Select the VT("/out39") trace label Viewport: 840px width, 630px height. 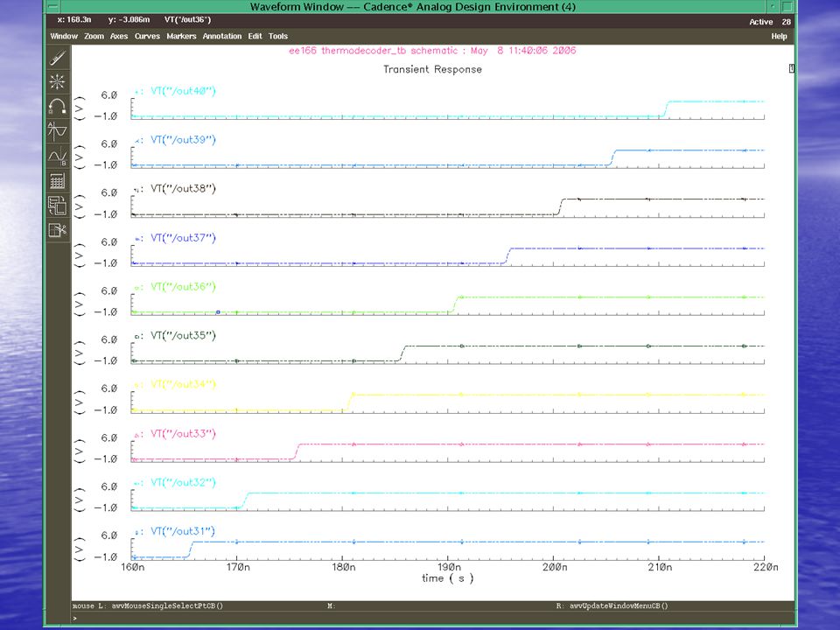(183, 139)
